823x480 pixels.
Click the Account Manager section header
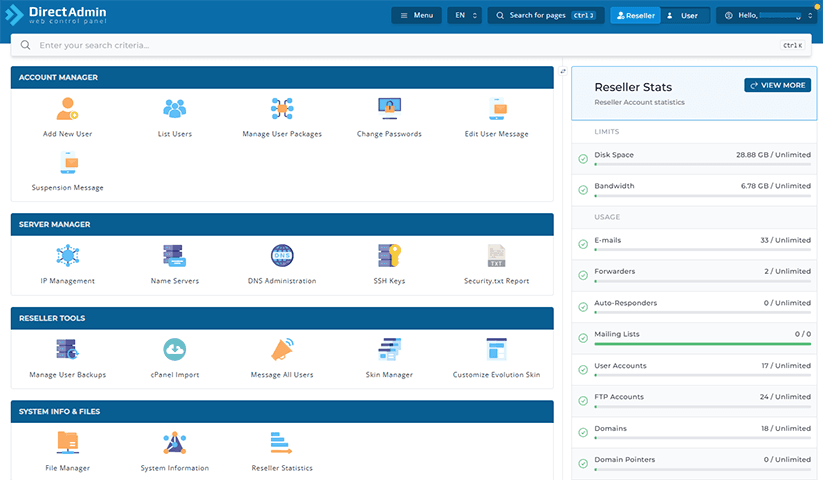pyautogui.click(x=282, y=77)
